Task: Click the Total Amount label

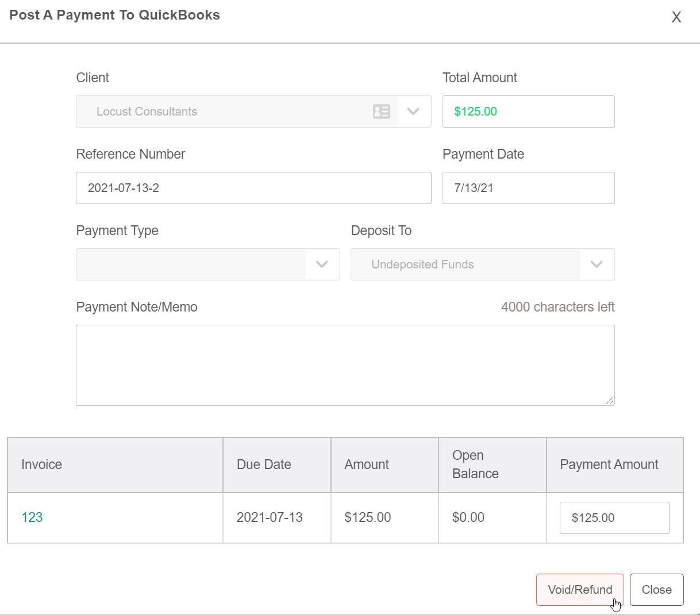Action: click(480, 78)
